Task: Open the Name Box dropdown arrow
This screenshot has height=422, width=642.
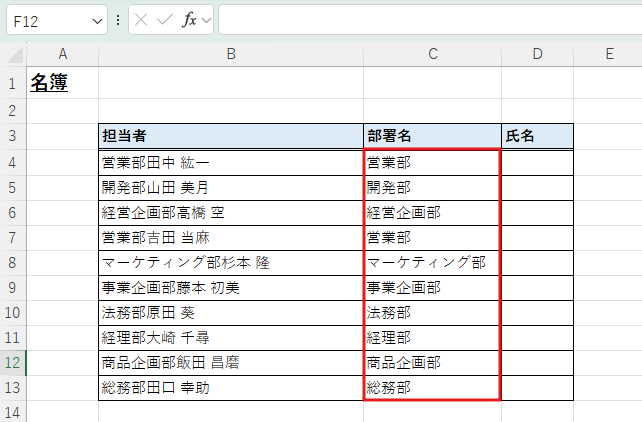Action: [x=97, y=20]
